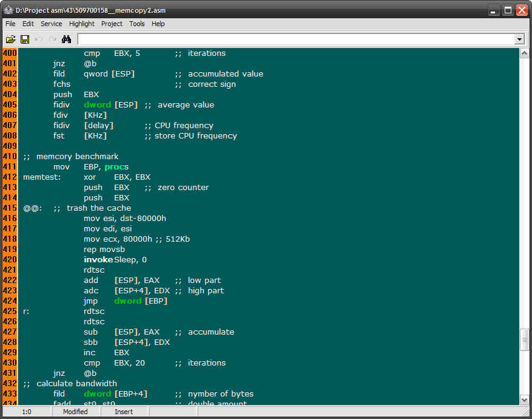Click the application icon in title bar
The width and height of the screenshot is (532, 419).
point(8,10)
